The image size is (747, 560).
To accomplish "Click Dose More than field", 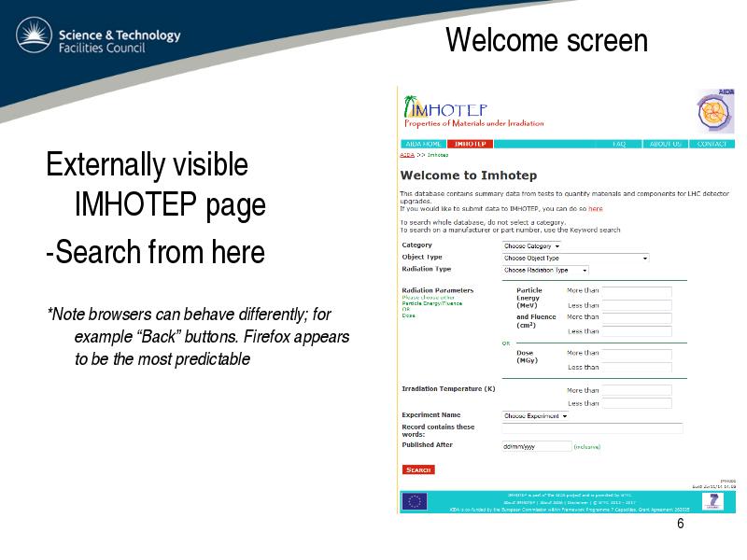I will pyautogui.click(x=637, y=354).
